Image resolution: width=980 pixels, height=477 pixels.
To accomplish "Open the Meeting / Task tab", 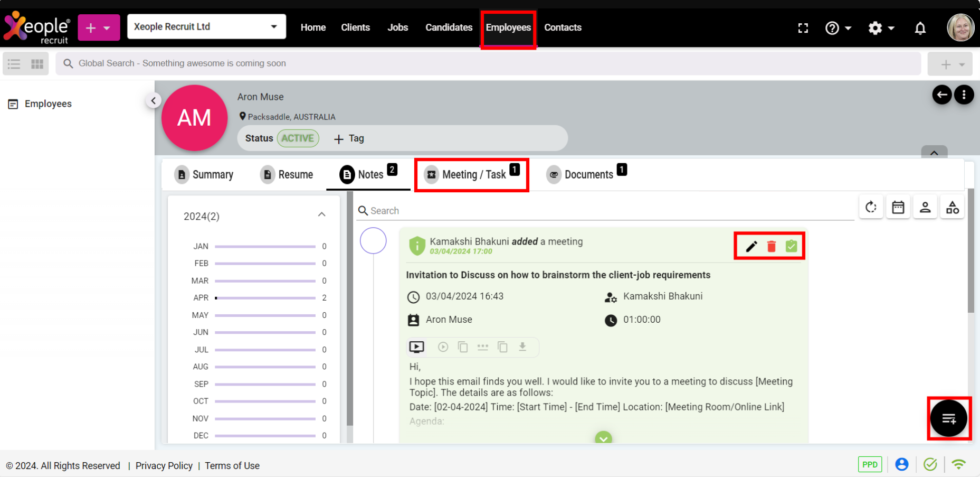I will [x=473, y=175].
